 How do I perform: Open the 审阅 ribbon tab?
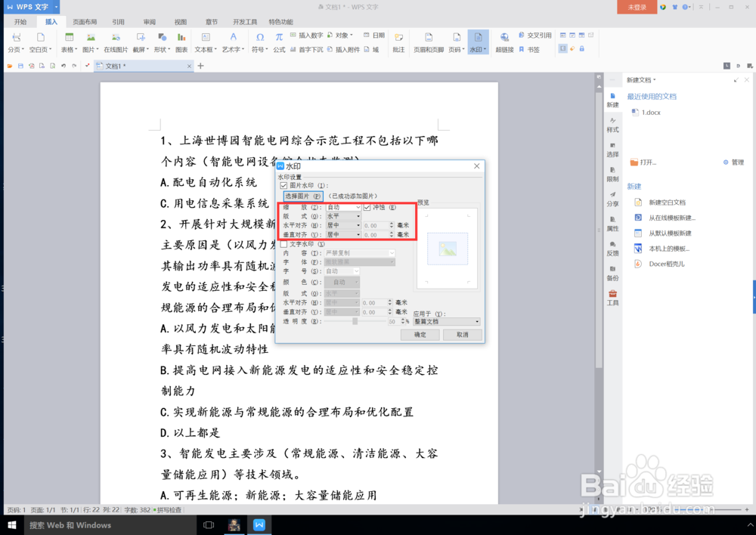point(148,21)
